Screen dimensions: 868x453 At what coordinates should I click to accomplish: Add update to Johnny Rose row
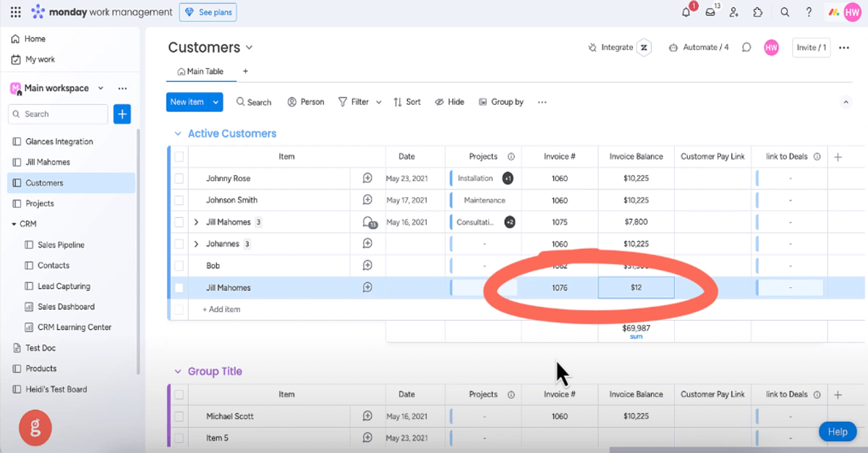click(x=367, y=178)
